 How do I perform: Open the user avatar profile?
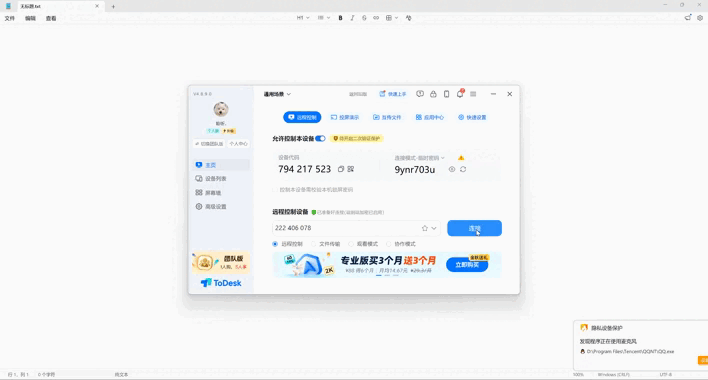[x=221, y=109]
